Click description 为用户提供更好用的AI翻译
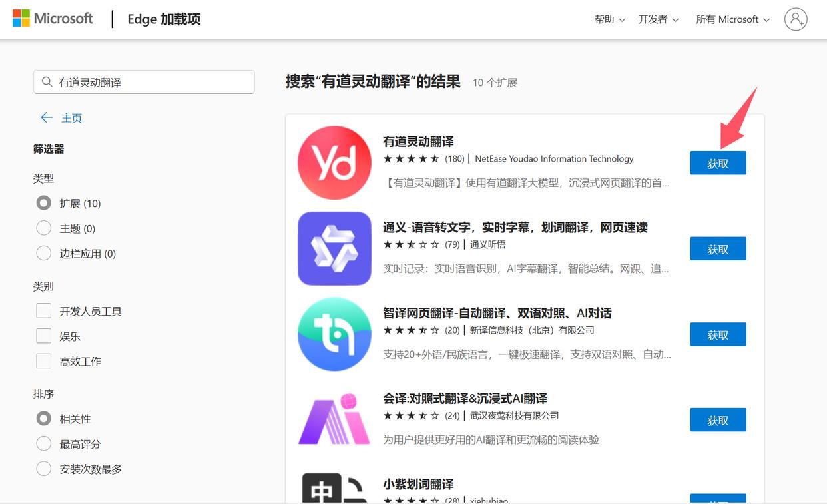Image resolution: width=827 pixels, height=504 pixels. pos(491,440)
